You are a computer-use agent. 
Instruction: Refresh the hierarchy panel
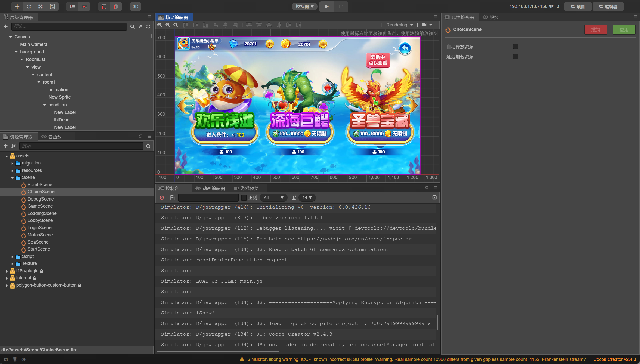tap(148, 26)
